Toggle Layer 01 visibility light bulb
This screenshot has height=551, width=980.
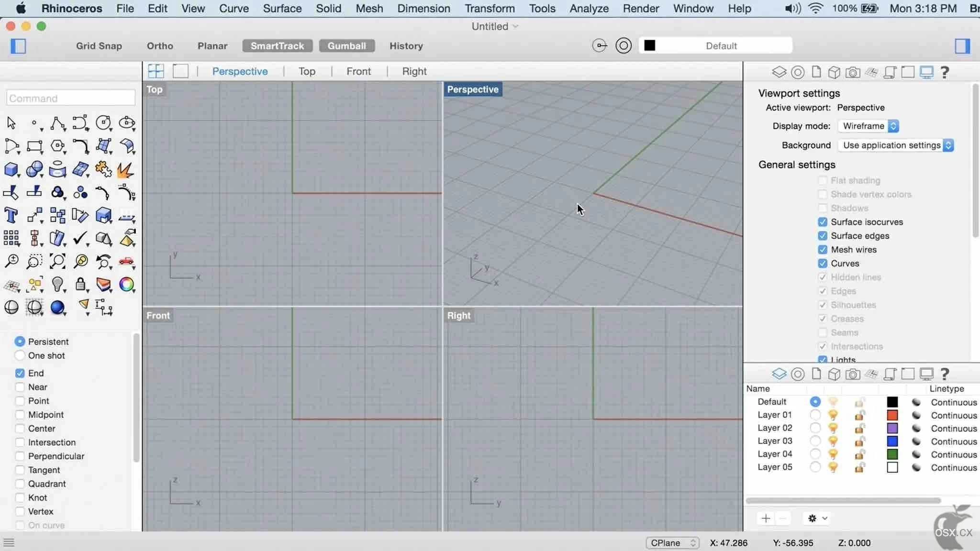833,415
